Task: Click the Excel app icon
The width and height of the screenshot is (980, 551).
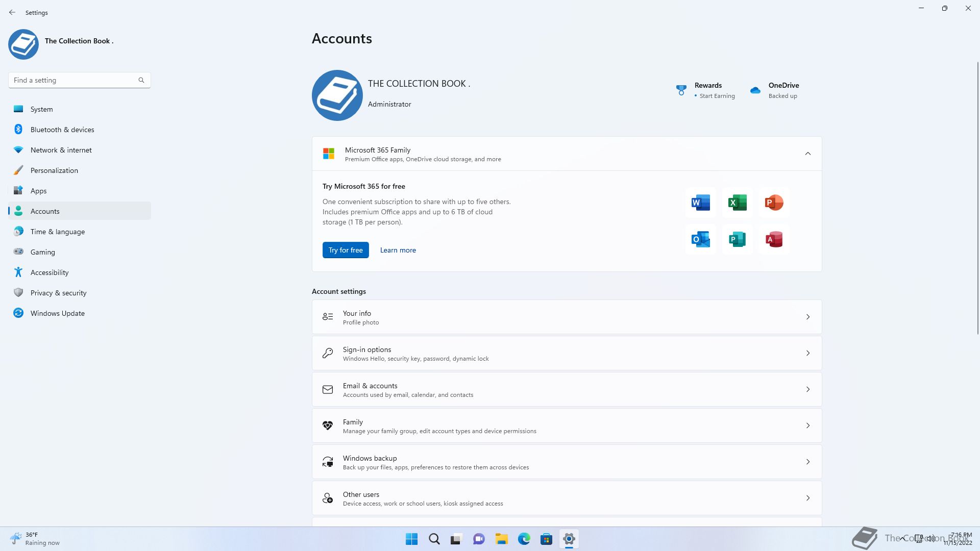Action: (x=737, y=203)
